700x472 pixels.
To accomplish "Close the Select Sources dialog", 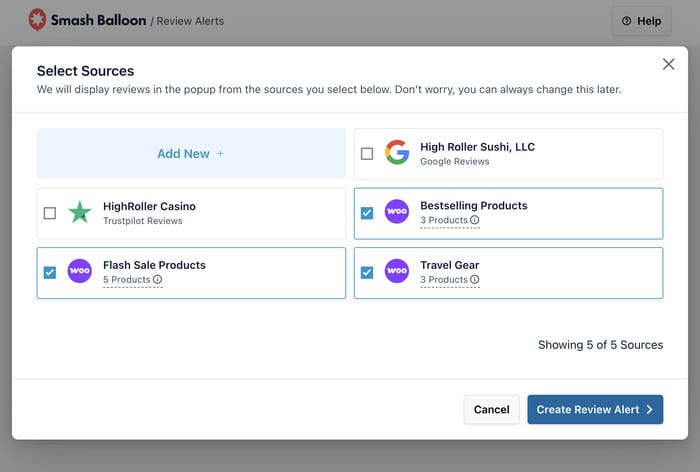I will pos(668,64).
